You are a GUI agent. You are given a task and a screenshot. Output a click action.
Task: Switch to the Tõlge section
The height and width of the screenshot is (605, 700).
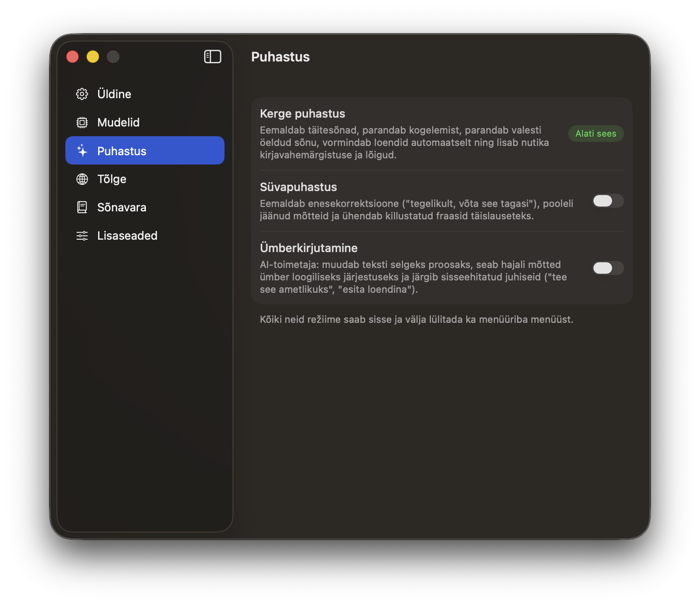112,179
